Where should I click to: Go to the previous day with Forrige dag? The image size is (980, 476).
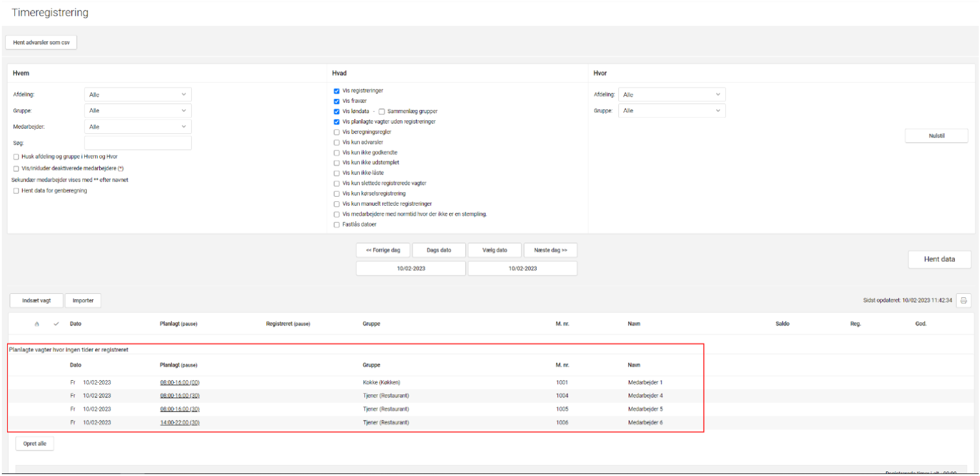(383, 250)
